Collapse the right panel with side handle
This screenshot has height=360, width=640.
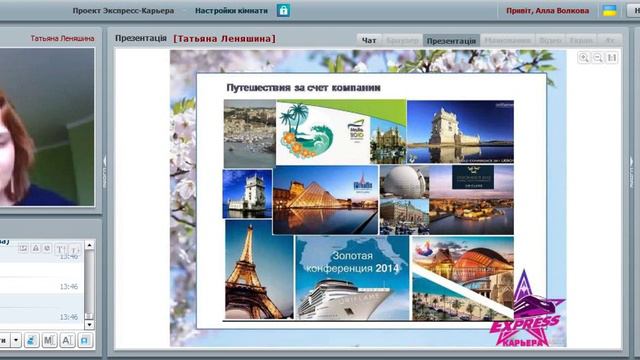click(631, 171)
